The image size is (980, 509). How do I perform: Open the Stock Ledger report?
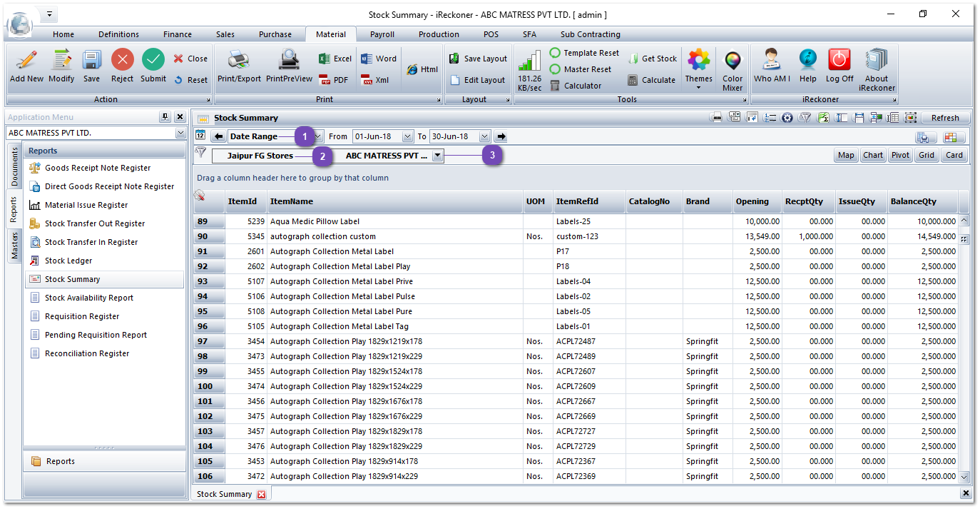(68, 261)
